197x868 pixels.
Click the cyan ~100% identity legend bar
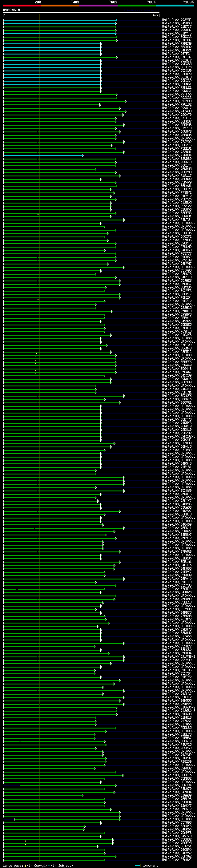tap(175, 6)
